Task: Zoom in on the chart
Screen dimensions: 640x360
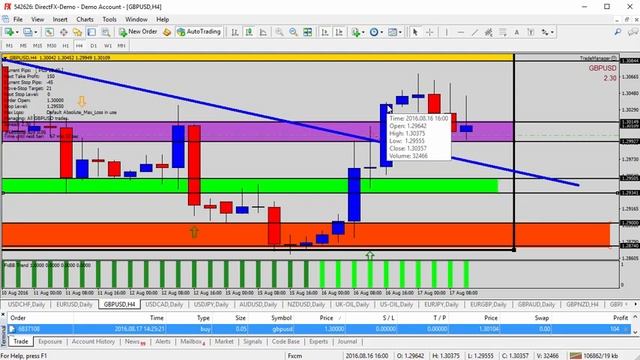Action: 279,32
